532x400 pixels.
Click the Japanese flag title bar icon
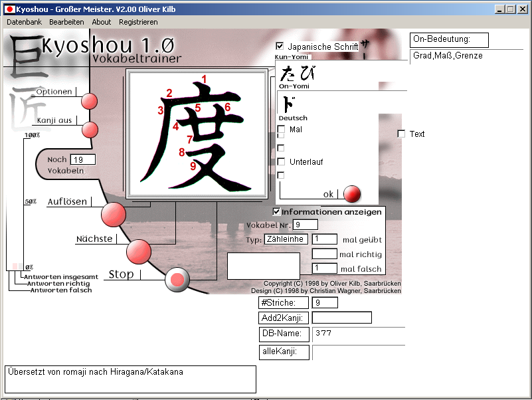tap(9, 9)
